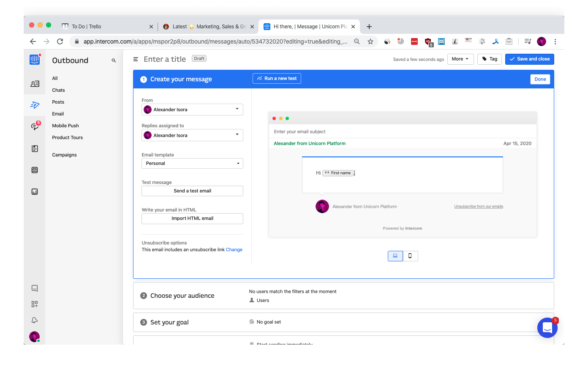Switch to mobile preview mode
The width and height of the screenshot is (588, 376).
[x=410, y=256]
